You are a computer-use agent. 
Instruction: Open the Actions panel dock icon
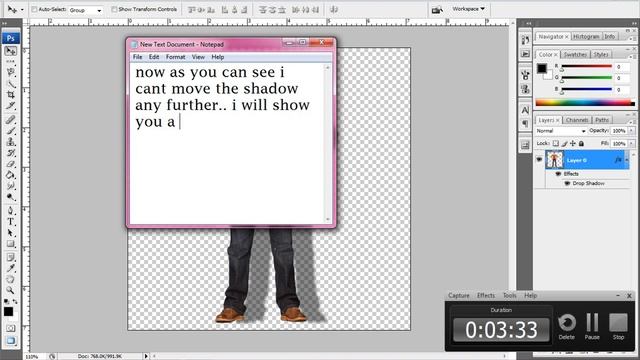(525, 54)
